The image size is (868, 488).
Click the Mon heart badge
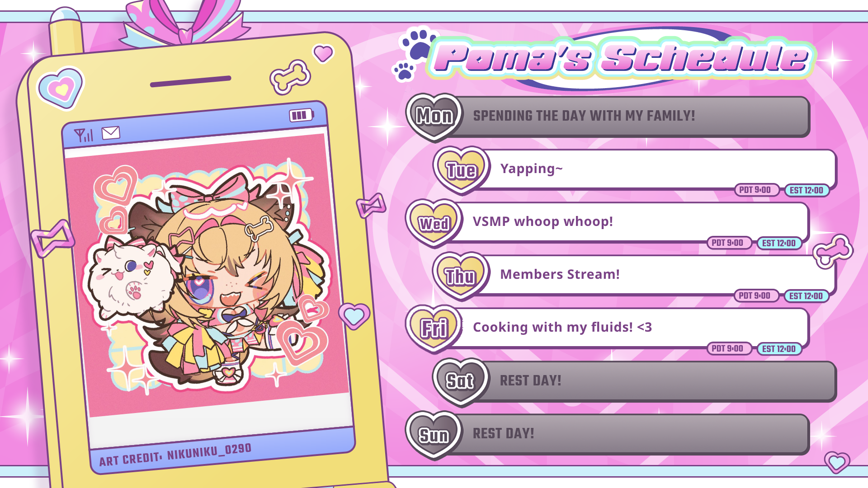pos(434,117)
